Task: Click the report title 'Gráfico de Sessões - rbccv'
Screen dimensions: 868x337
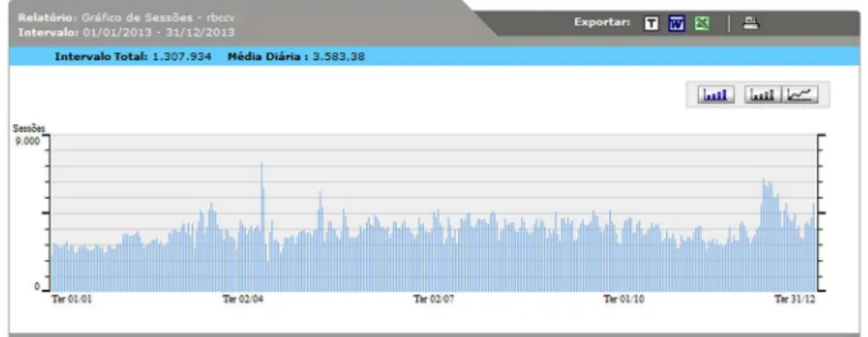Action: coord(158,17)
